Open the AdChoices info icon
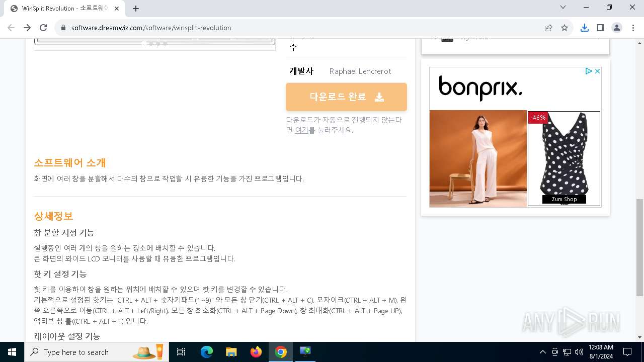The width and height of the screenshot is (644, 362). coord(589,71)
